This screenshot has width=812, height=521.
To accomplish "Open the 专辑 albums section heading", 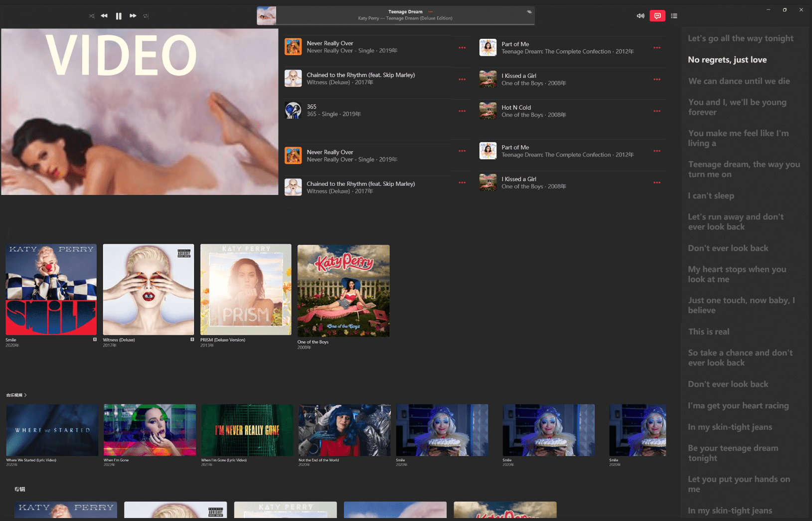I will point(19,490).
